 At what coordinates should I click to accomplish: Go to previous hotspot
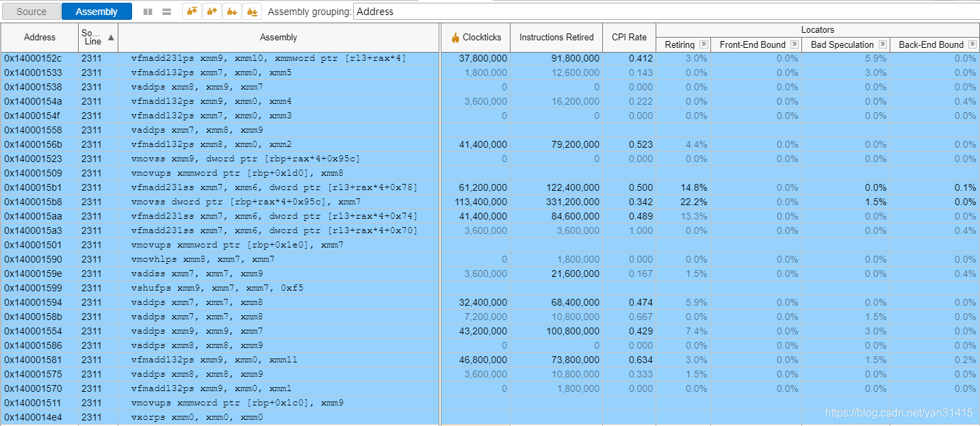tap(213, 12)
